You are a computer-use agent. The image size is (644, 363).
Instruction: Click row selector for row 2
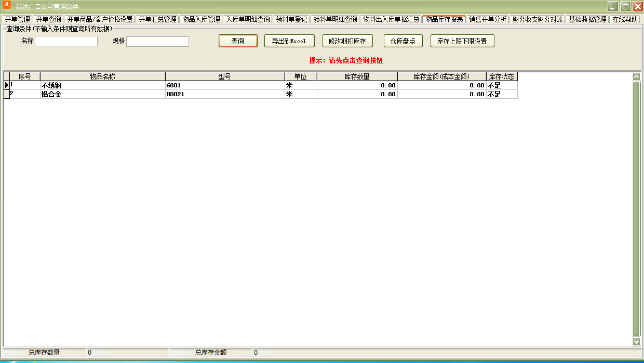(x=6, y=94)
